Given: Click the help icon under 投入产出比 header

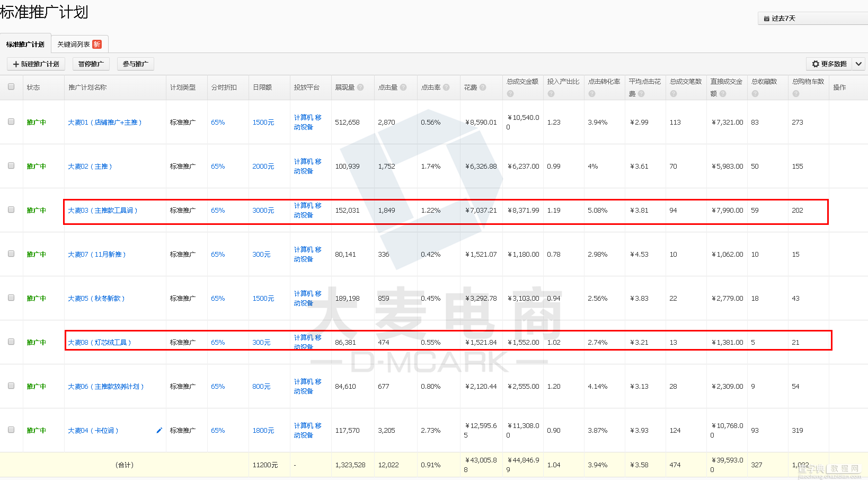Looking at the screenshot, I should (551, 94).
